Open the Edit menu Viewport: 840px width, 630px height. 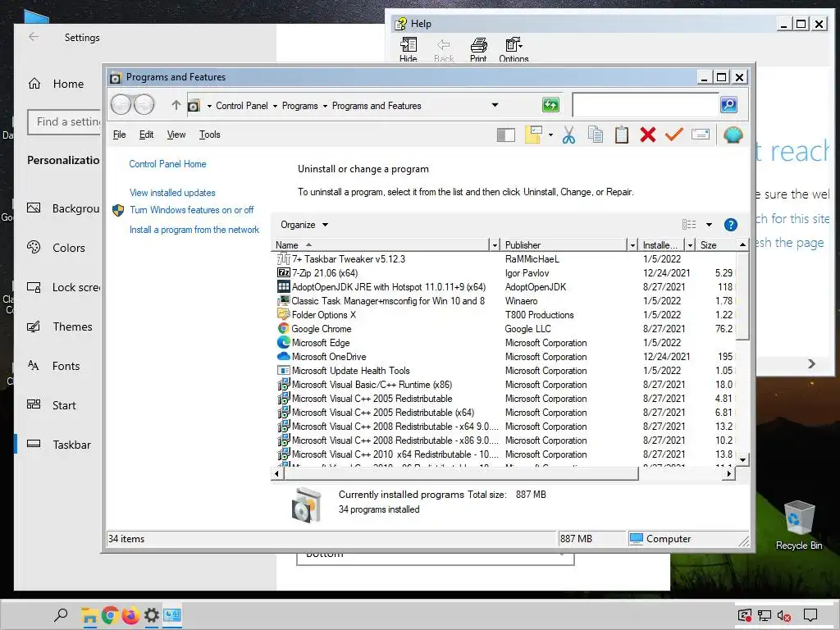pyautogui.click(x=146, y=135)
